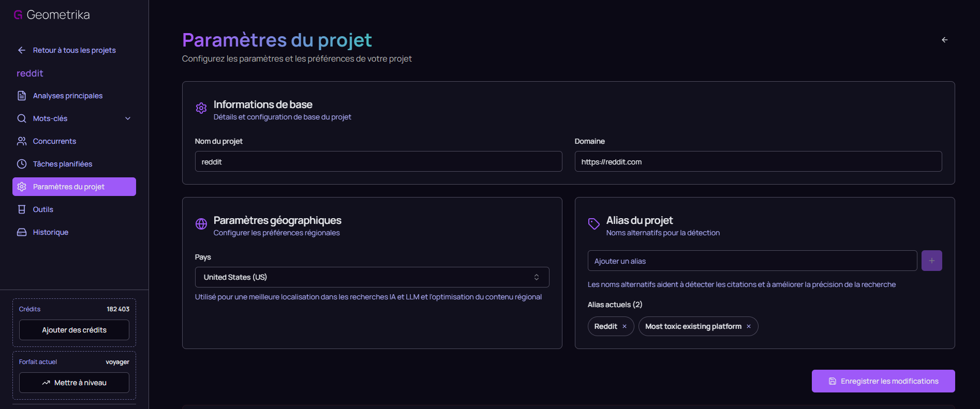Viewport: 980px width, 409px height.
Task: Focus the Nom du projet field
Action: tap(378, 161)
